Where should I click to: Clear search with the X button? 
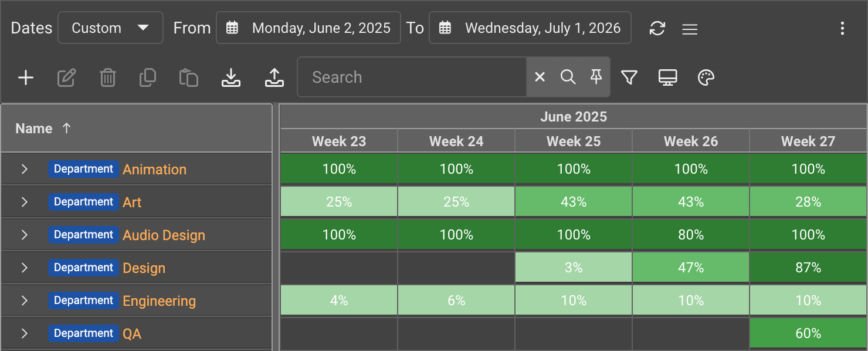coord(540,77)
